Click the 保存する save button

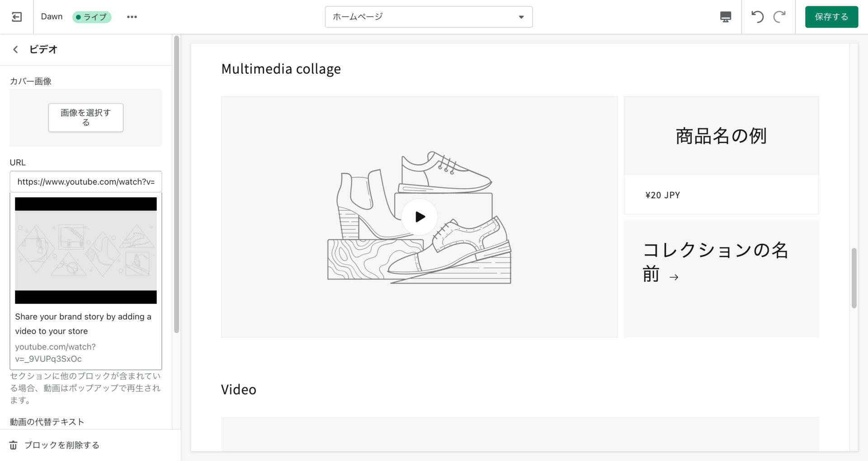831,17
